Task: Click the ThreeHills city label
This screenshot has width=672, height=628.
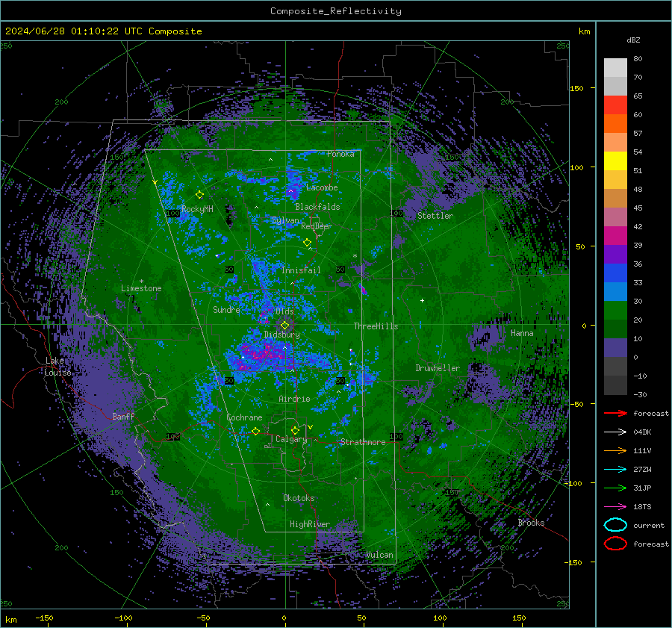Action: pyautogui.click(x=376, y=326)
